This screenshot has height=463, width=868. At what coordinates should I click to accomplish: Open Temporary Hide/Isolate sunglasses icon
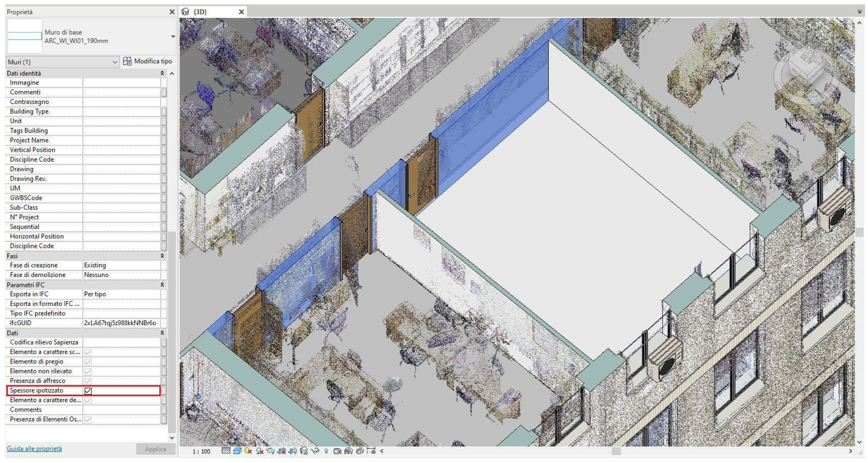point(315,451)
